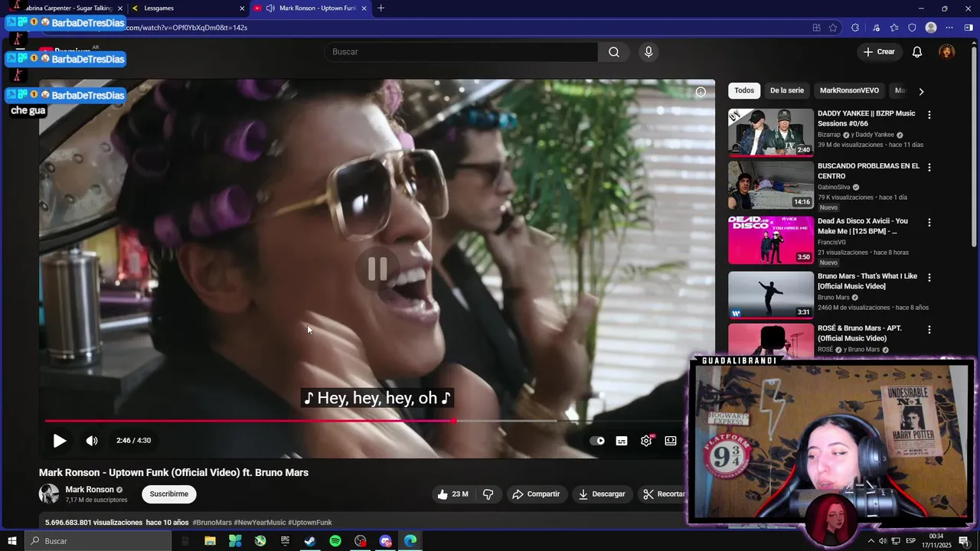Like the video with thumbs up
The image size is (980, 551).
coord(452,494)
